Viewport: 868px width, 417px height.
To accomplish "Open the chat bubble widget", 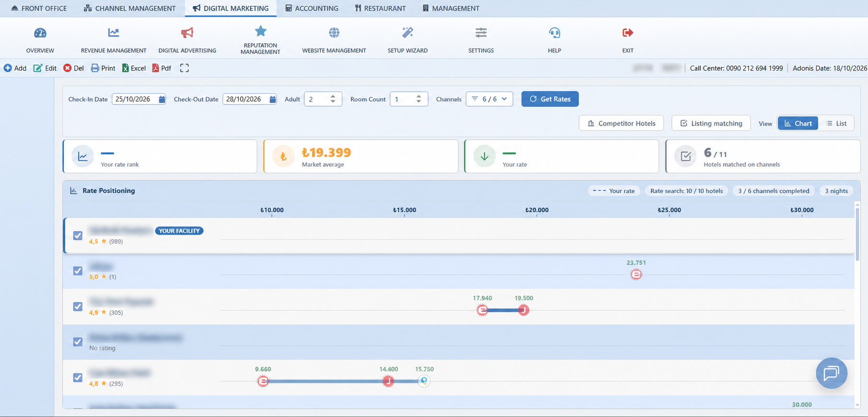I will pyautogui.click(x=832, y=373).
